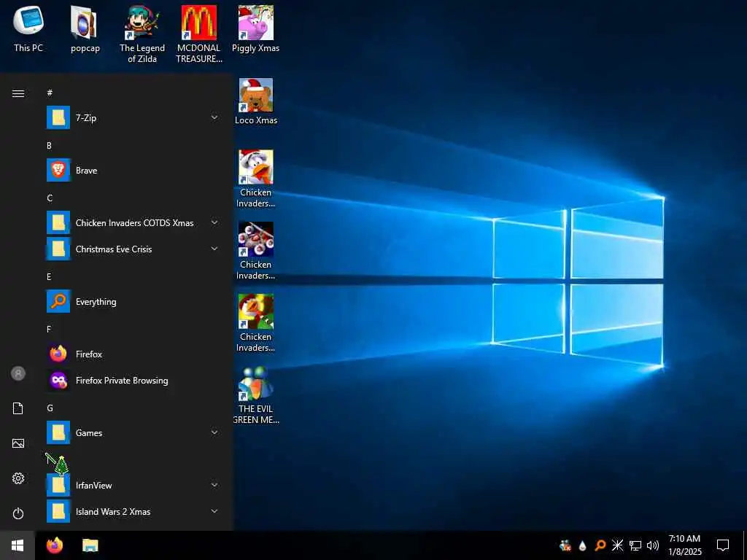Click the E letter header in app list
Screen dimensions: 747x560
pos(49,276)
